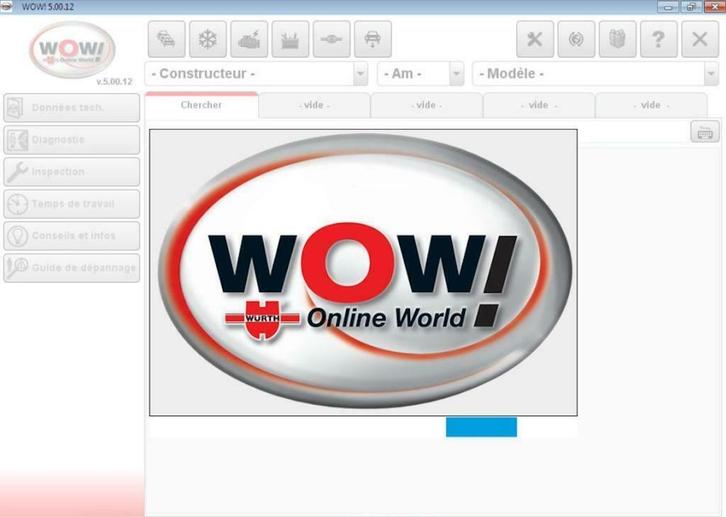Screen dimensions: 726x517
Task: Open the battery toolbar icon
Action: tap(290, 39)
